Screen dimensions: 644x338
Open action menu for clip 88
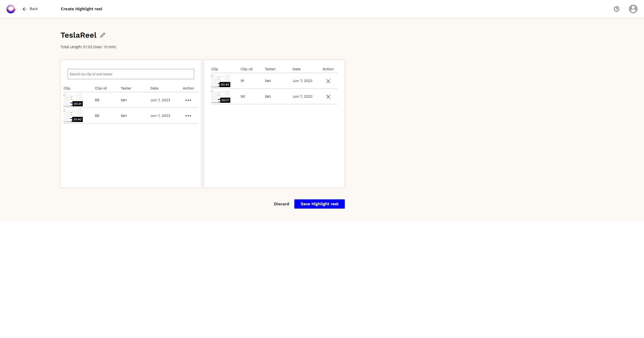pos(188,116)
